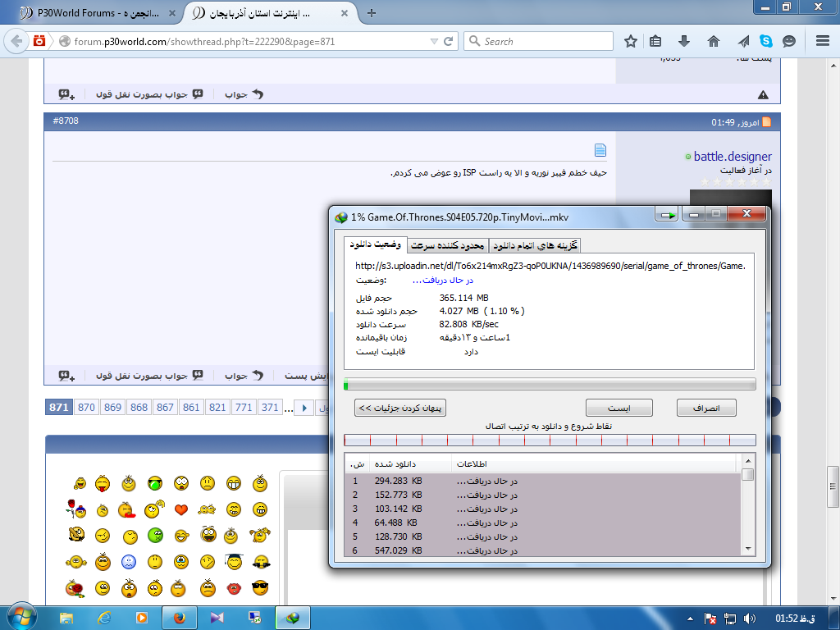This screenshot has width=840, height=630.
Task: Go back with Firefox back arrow
Action: (x=16, y=41)
